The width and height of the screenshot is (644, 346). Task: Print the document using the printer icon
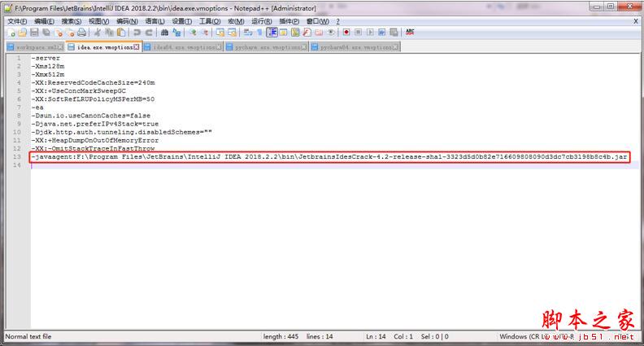pos(82,33)
